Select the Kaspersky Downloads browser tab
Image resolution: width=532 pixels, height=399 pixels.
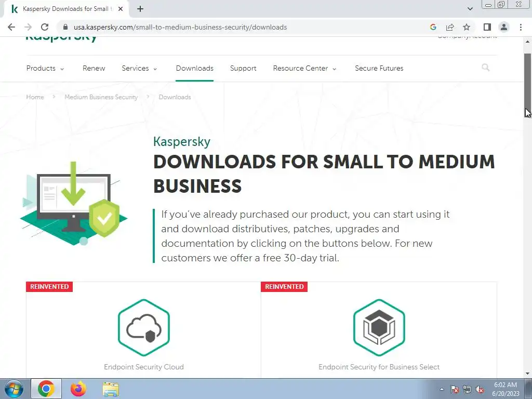pyautogui.click(x=66, y=9)
